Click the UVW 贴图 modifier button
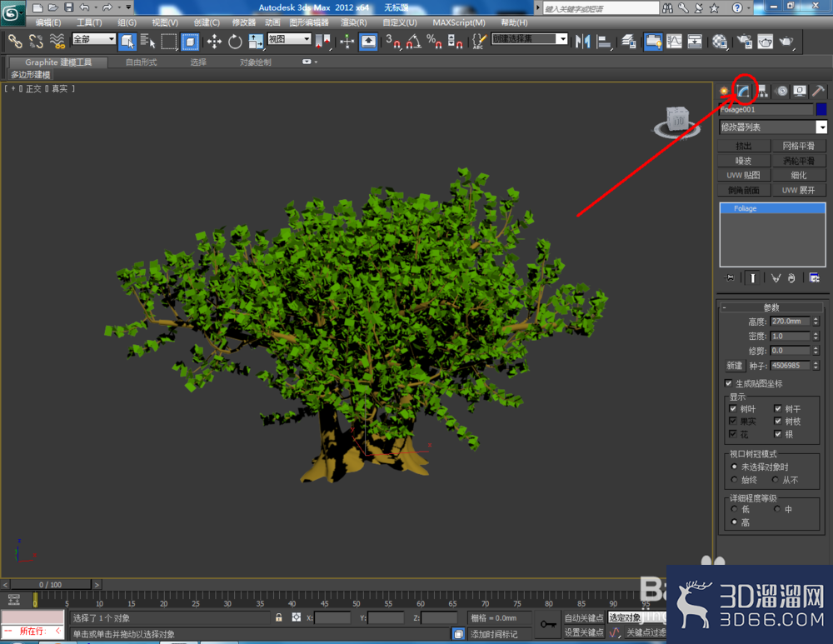 point(743,175)
